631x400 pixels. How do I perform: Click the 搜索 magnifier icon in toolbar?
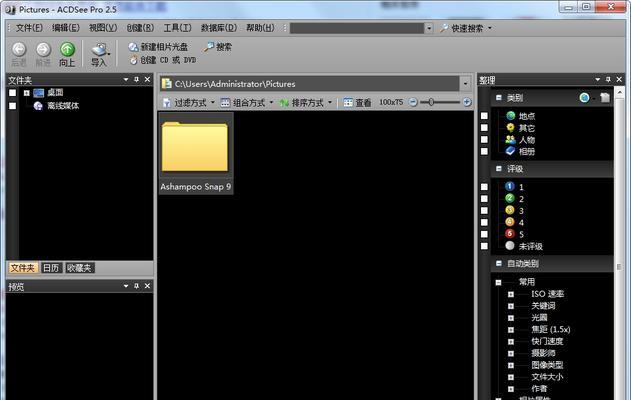coord(208,47)
